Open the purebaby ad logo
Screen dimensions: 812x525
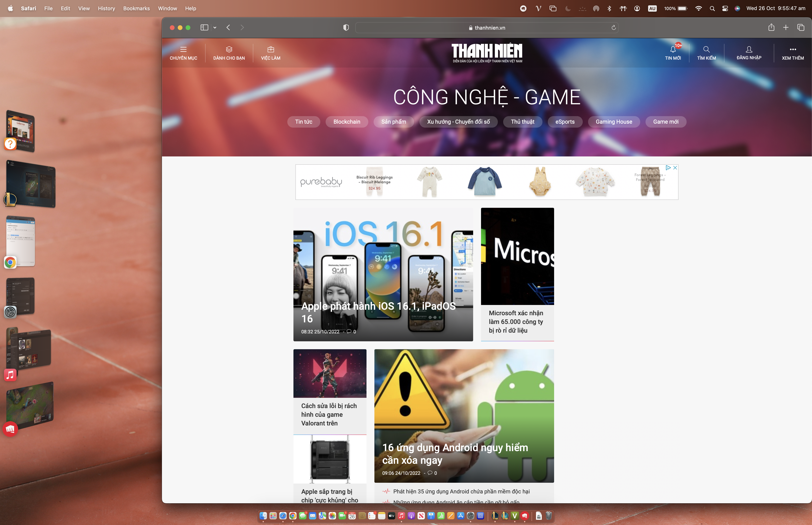321,182
